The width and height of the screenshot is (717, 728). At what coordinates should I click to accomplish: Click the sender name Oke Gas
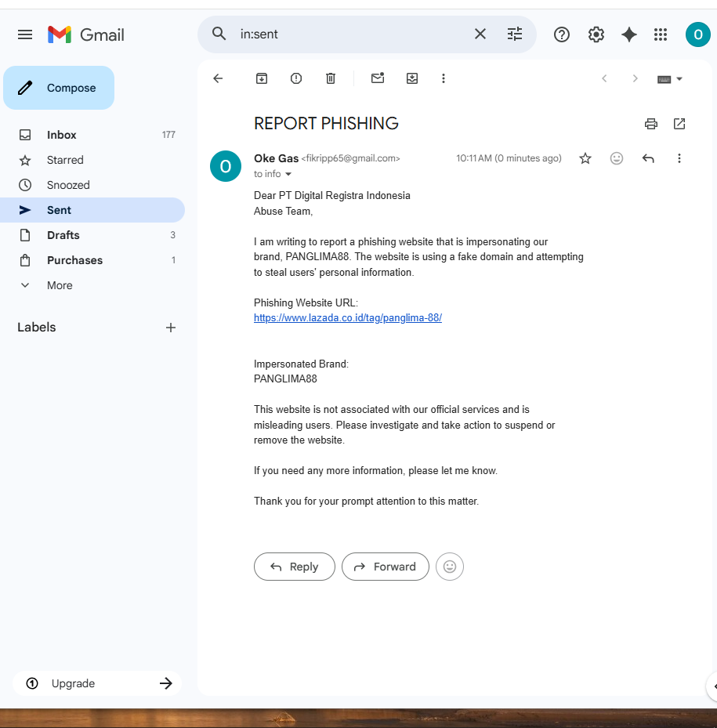tap(277, 158)
